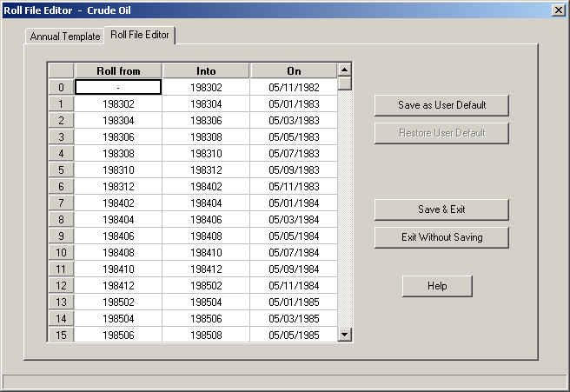Image resolution: width=570 pixels, height=392 pixels.
Task: Click date 05/11/1983
Action: [294, 187]
